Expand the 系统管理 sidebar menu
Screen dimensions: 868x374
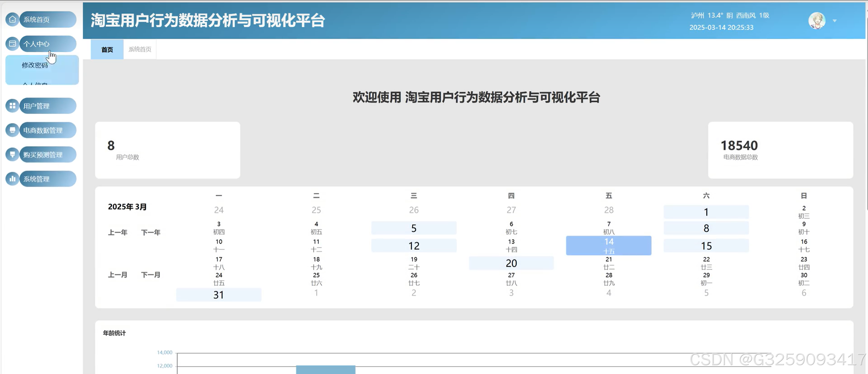coord(48,179)
